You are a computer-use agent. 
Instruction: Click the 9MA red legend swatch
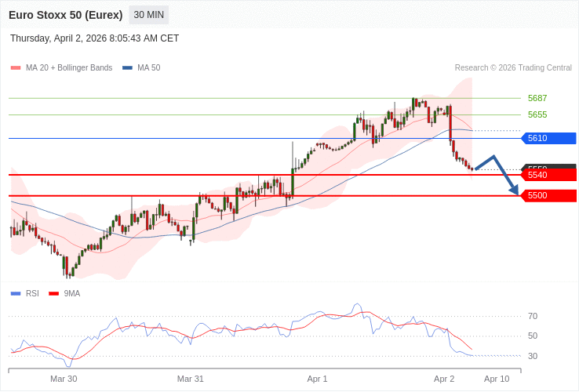[54, 294]
